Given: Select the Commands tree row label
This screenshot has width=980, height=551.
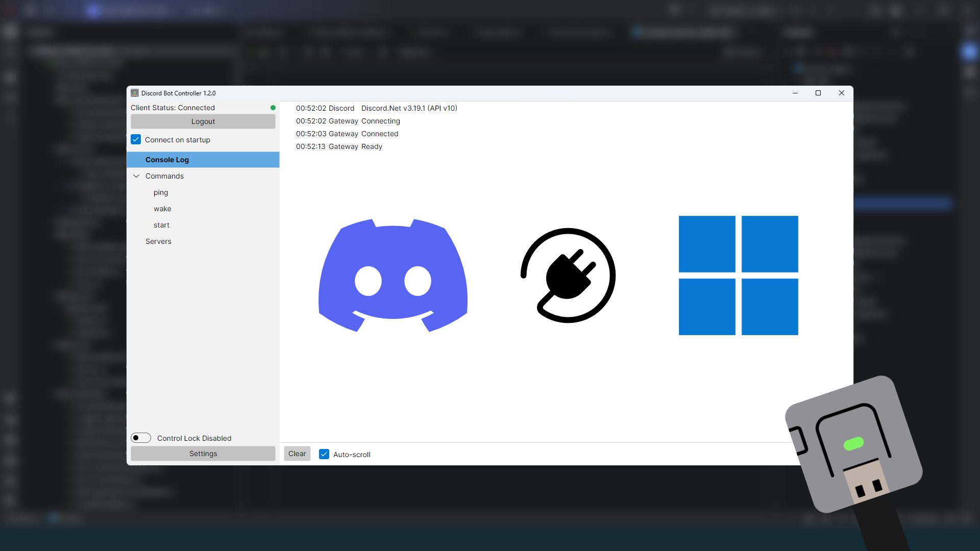Looking at the screenshot, I should coord(164,176).
